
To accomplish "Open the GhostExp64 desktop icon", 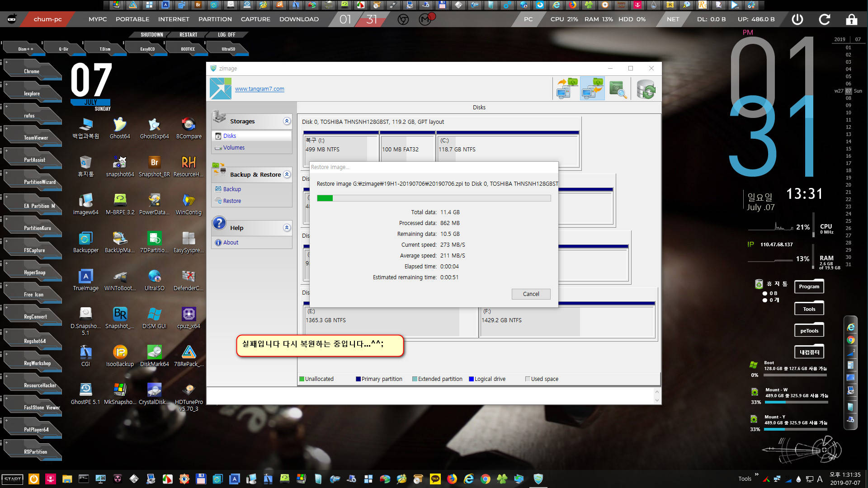I will (154, 128).
